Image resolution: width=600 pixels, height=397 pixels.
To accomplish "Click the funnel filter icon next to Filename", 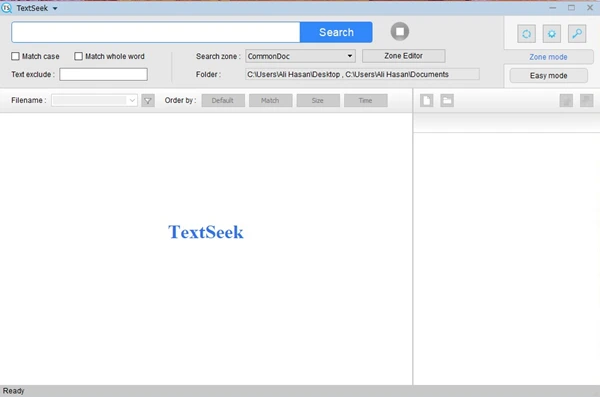I will [x=148, y=101].
